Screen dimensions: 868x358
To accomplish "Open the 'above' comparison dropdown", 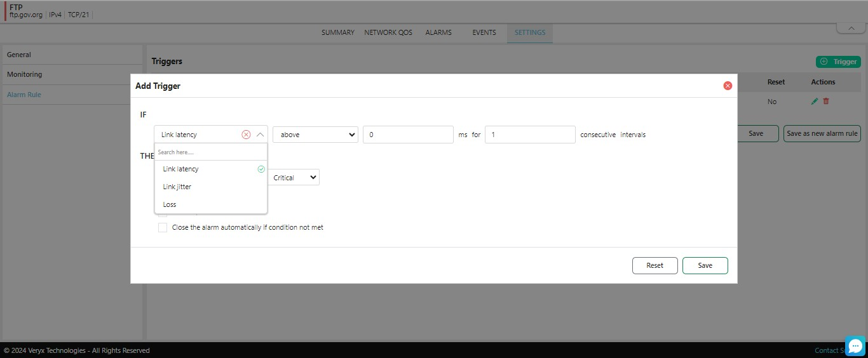I will tap(315, 135).
